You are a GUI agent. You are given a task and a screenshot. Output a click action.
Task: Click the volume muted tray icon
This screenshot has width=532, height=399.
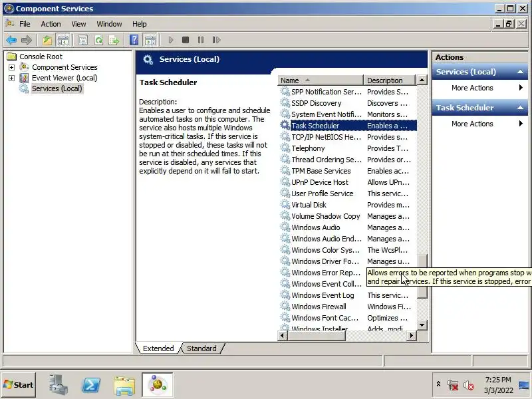469,385
